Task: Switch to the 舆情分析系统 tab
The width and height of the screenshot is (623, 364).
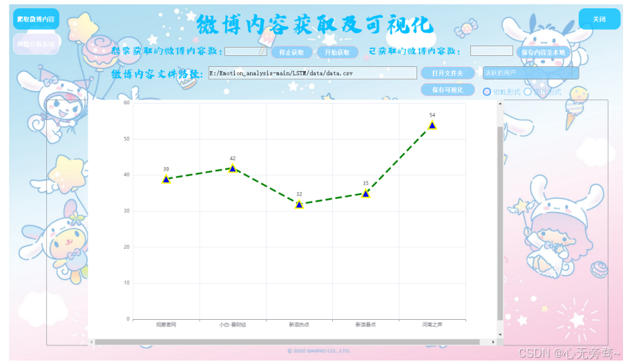Action: tap(36, 44)
